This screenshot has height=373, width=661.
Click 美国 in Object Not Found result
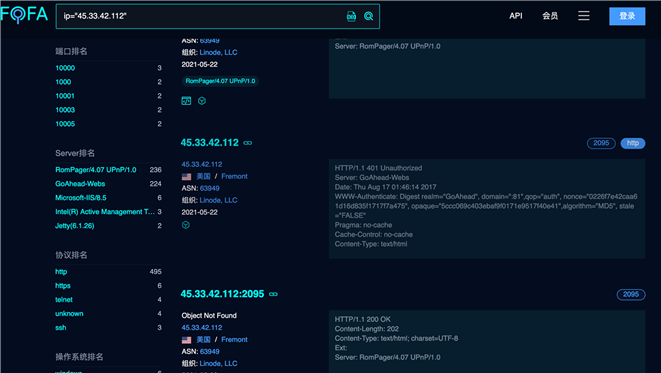(x=203, y=339)
